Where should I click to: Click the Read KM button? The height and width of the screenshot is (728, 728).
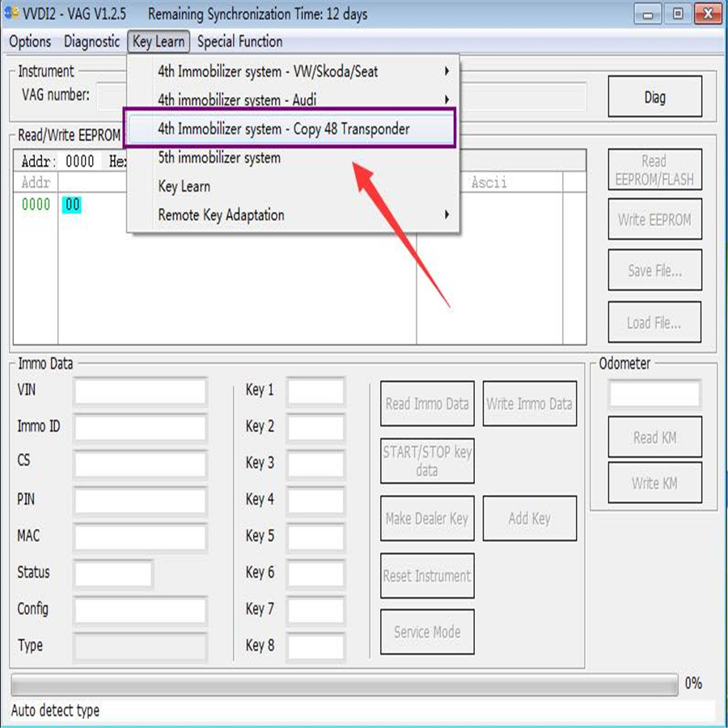[654, 438]
